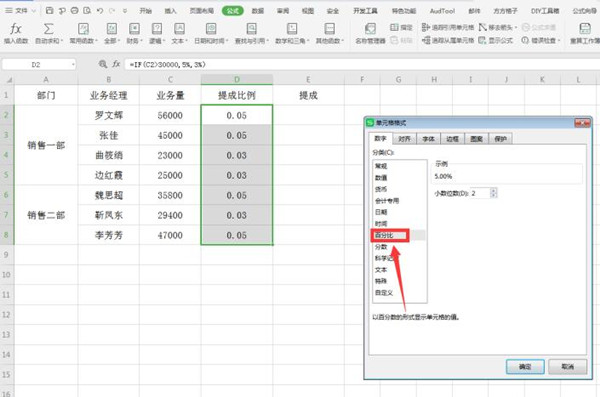600x397 pixels.
Task: Select column D header
Action: [237, 80]
